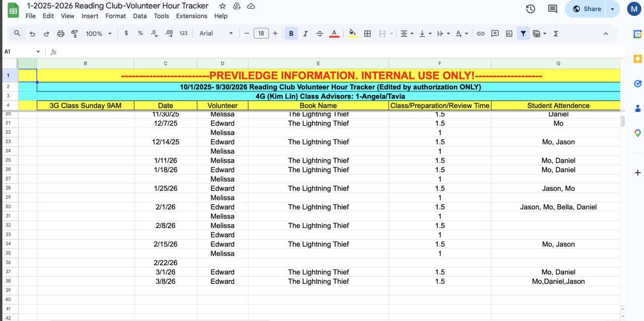
Task: Get add-ons with the plus icon
Action: pyautogui.click(x=637, y=172)
